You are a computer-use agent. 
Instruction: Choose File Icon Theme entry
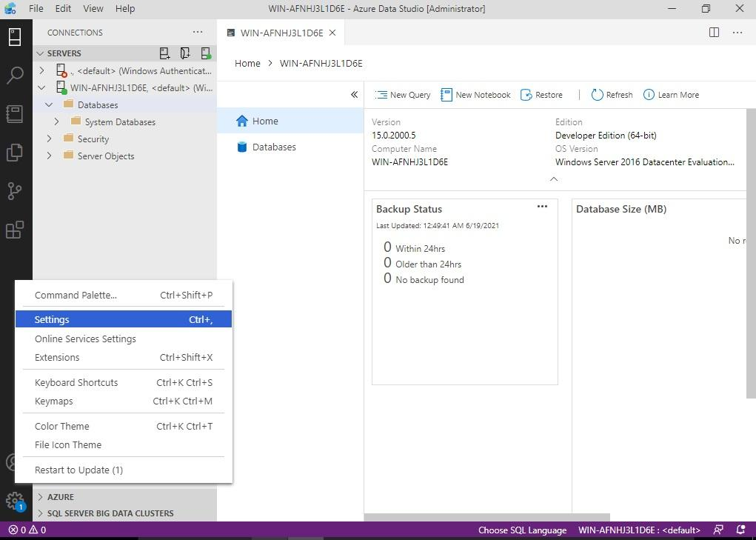[x=124, y=444]
